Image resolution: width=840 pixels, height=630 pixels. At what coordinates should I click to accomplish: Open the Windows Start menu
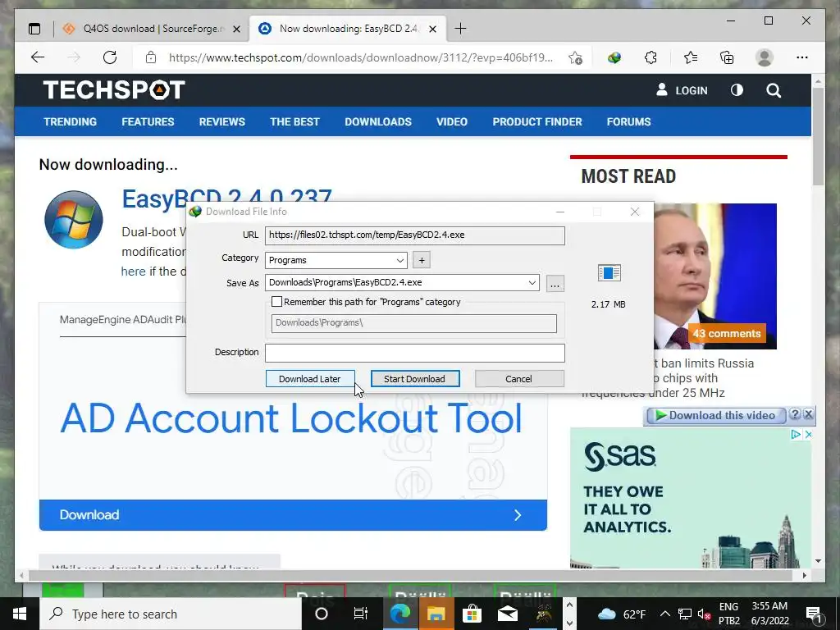coord(20,614)
